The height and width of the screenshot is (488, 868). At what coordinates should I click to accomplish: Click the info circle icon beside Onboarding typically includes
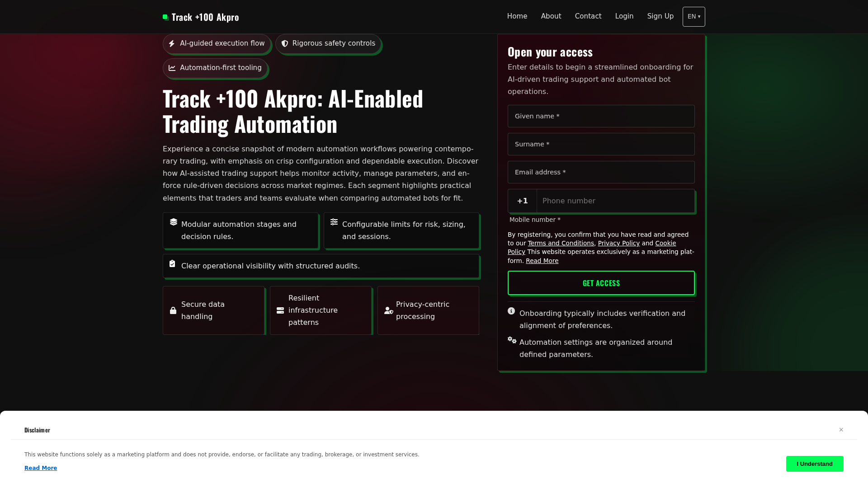click(511, 311)
